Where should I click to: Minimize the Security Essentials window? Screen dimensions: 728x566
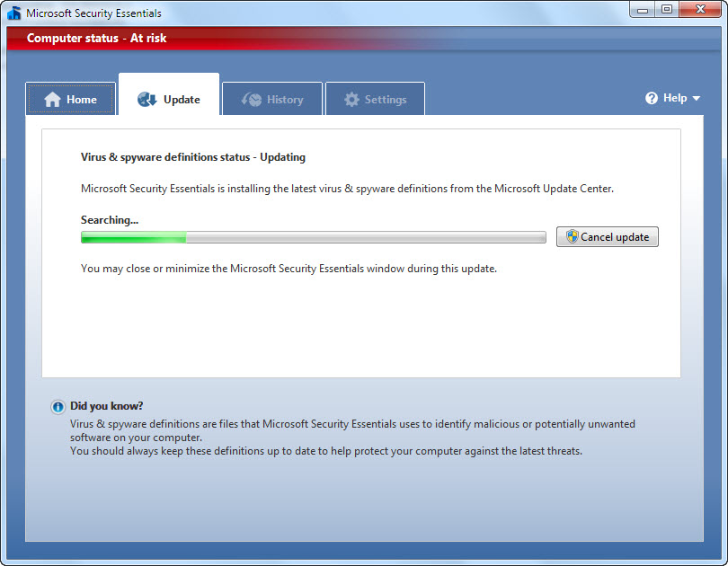pyautogui.click(x=643, y=9)
